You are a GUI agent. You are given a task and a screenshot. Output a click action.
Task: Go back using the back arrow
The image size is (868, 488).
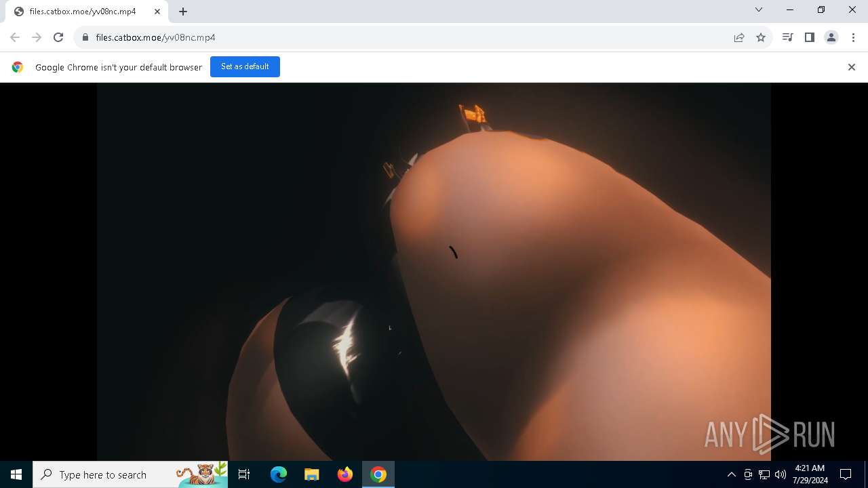click(x=15, y=37)
